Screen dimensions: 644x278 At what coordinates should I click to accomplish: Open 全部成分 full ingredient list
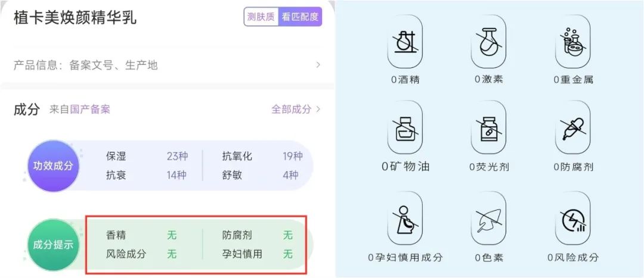point(295,109)
